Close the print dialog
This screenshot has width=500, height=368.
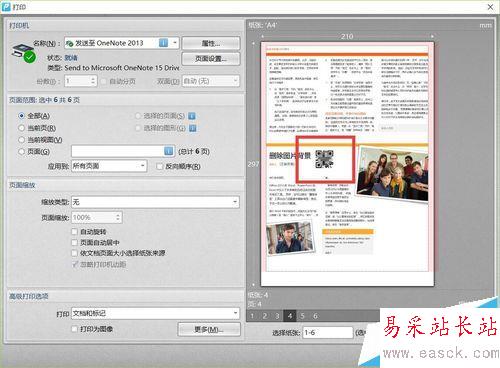tap(490, 7)
